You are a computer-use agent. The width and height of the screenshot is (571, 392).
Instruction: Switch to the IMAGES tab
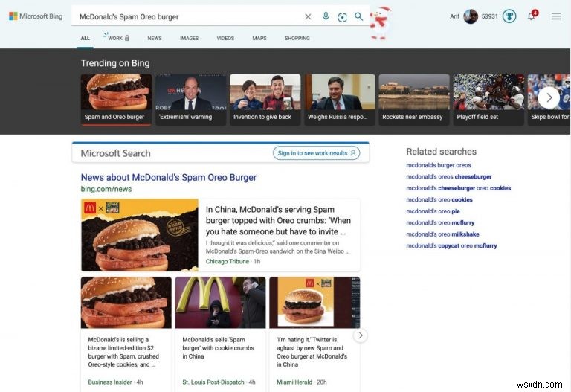coord(190,38)
